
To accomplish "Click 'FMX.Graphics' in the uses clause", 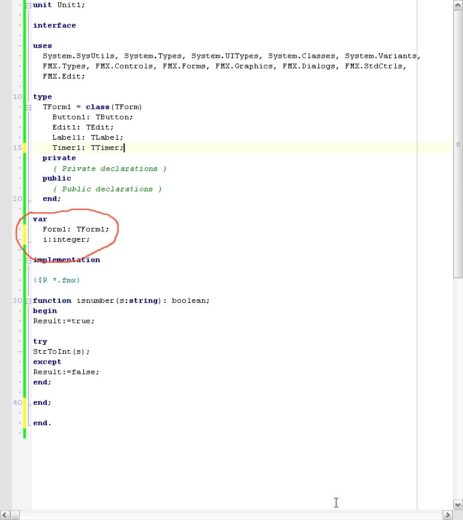I will coord(244,66).
